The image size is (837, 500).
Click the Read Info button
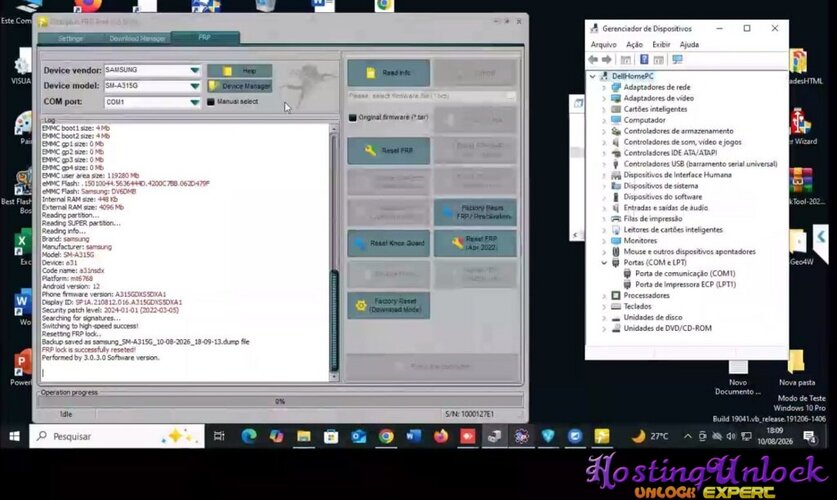point(389,73)
